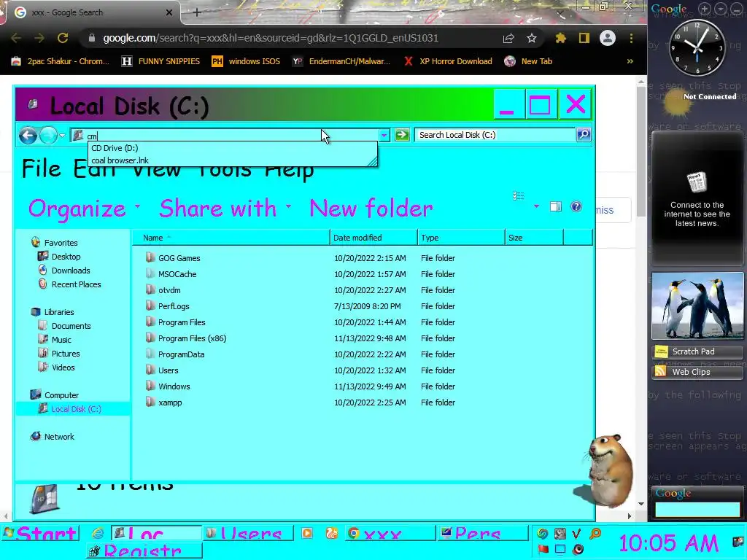Go back with Explorer's Back arrow
This screenshot has height=560, width=747.
click(x=28, y=136)
